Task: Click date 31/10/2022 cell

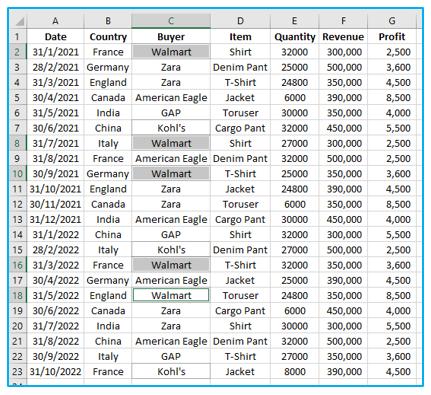Action: (x=55, y=372)
